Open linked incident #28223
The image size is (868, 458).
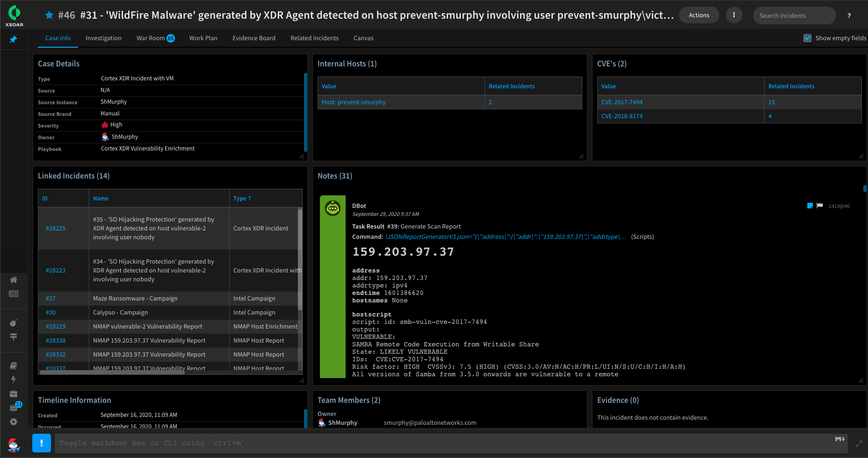click(56, 271)
